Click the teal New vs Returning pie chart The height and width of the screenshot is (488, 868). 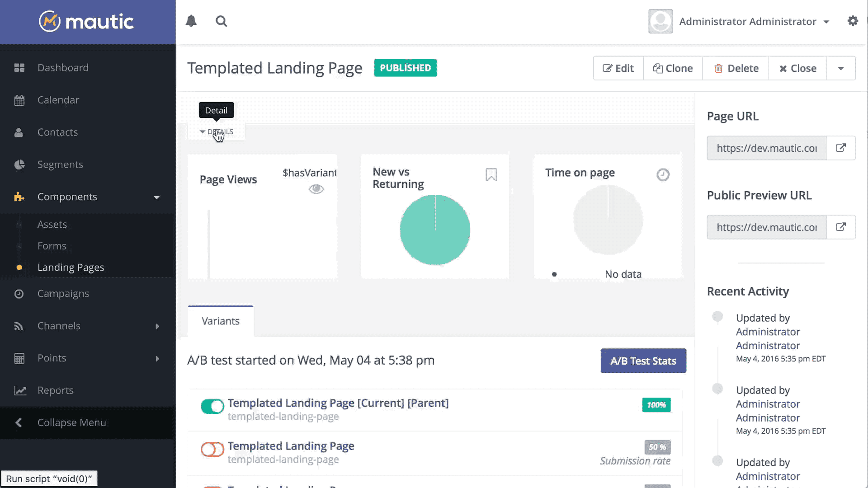pyautogui.click(x=434, y=230)
